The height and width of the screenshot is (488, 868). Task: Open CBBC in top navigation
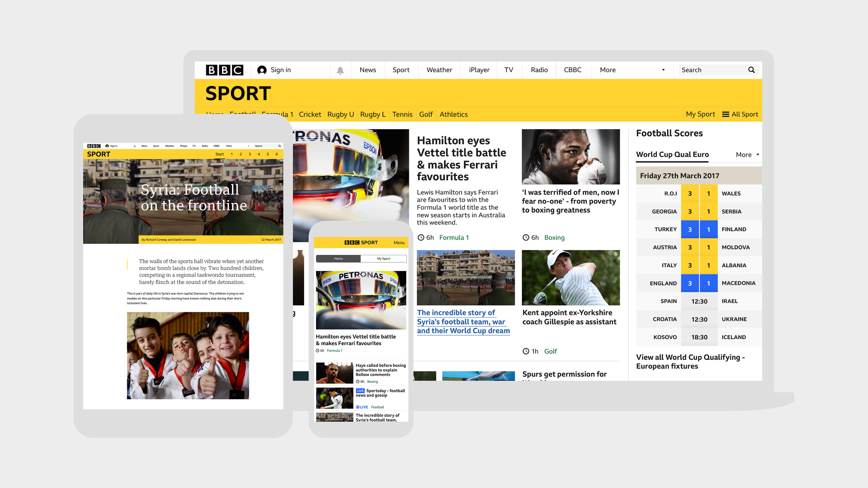coord(573,70)
